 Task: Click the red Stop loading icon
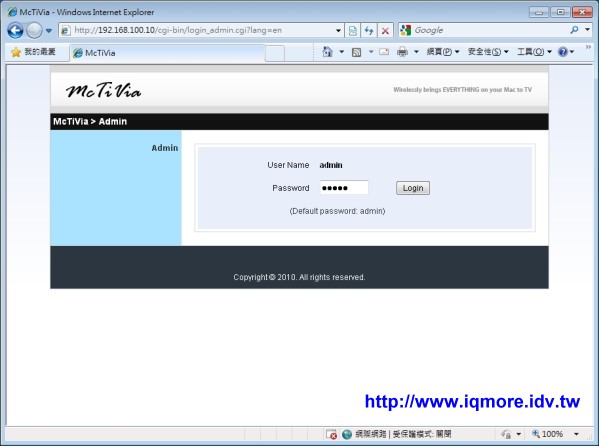[x=385, y=31]
